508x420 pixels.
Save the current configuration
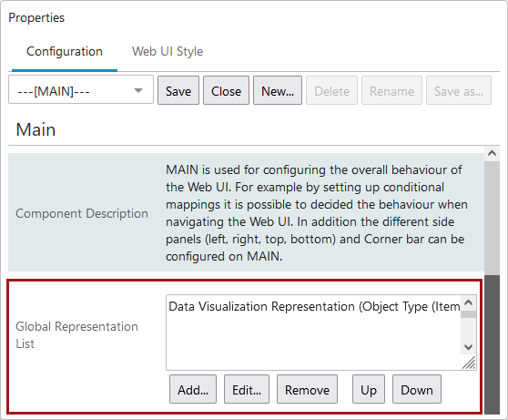pos(178,90)
